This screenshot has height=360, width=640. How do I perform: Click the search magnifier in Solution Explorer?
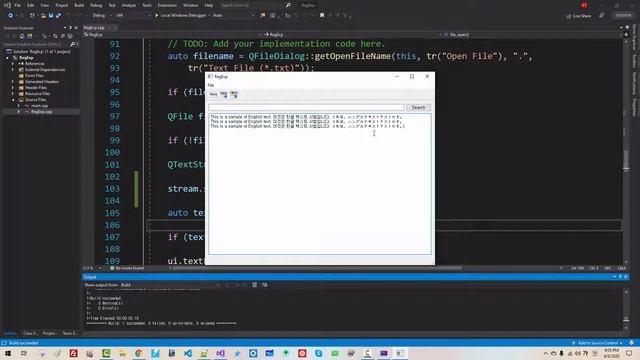[x=73, y=44]
